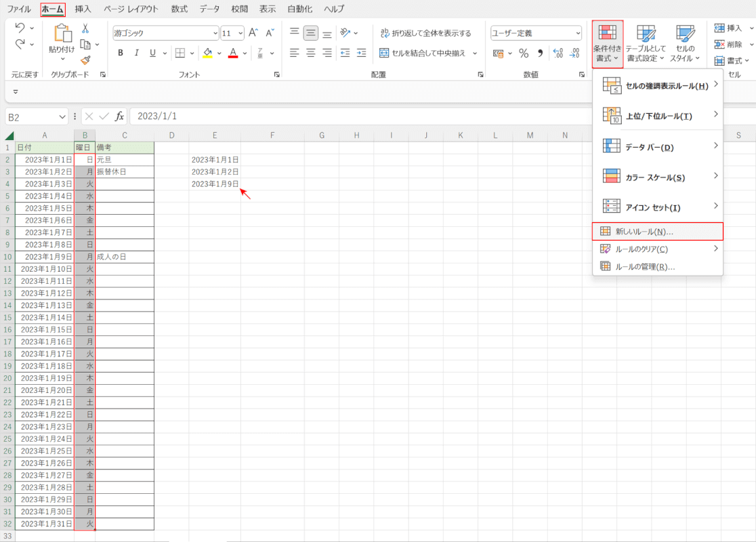Click the Format Painter brush icon
The width and height of the screenshot is (756, 542).
pos(85,60)
